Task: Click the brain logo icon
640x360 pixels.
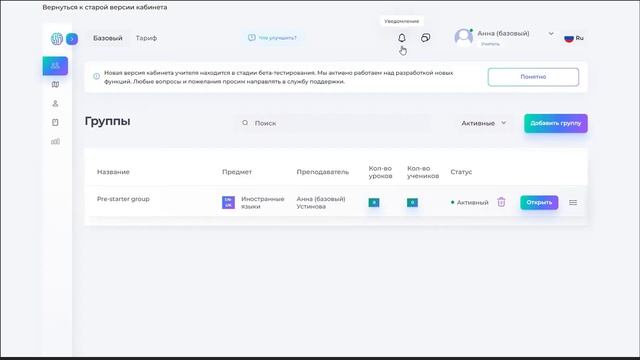Action: 57,39
